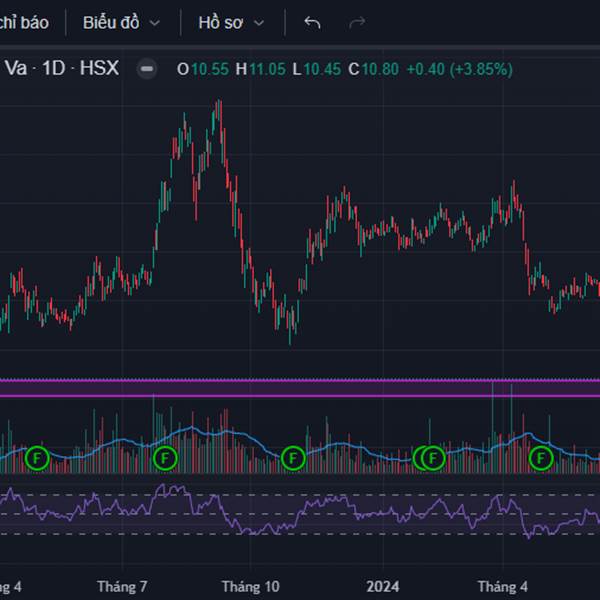This screenshot has width=600, height=600.
Task: Click the first green F marker on the left
Action: 36,458
